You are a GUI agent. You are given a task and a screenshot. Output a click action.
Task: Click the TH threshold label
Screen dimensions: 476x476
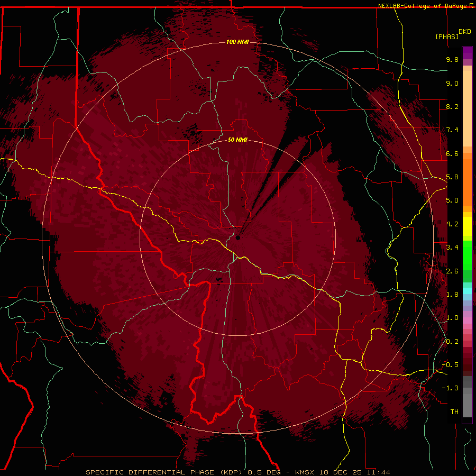coord(454,412)
